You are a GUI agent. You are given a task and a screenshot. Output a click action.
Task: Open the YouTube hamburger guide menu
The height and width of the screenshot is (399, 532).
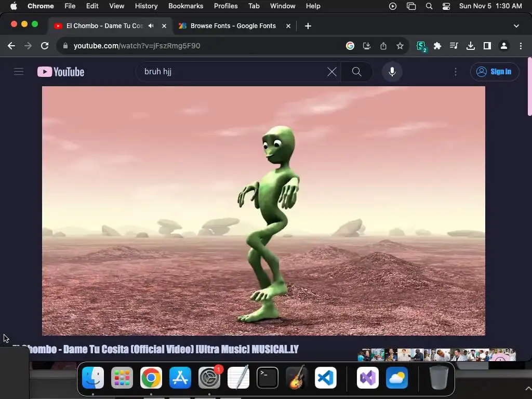point(19,72)
